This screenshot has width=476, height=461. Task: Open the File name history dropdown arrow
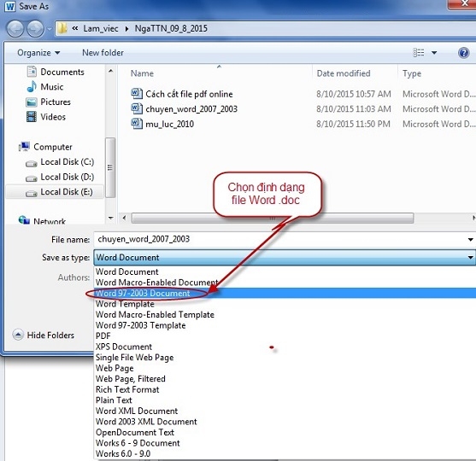point(470,240)
